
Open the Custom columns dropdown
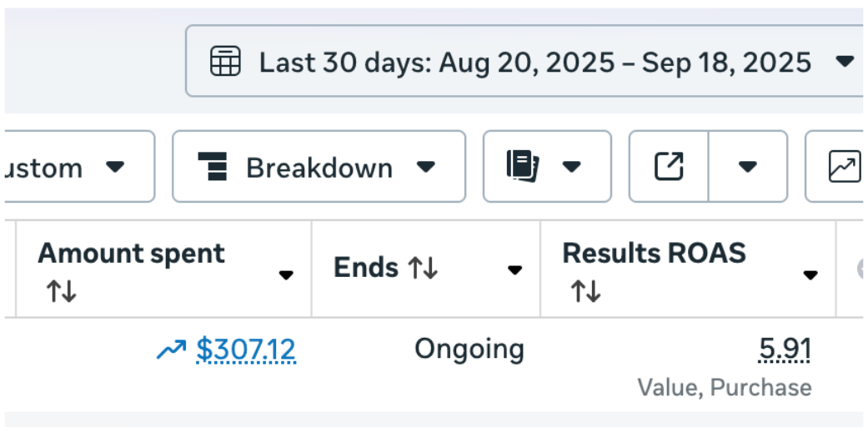tap(75, 167)
